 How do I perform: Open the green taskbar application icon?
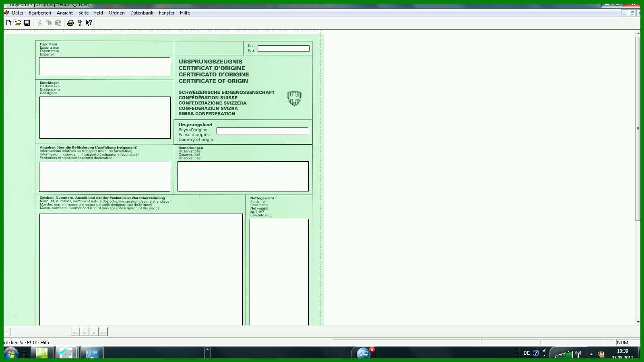coord(41,353)
